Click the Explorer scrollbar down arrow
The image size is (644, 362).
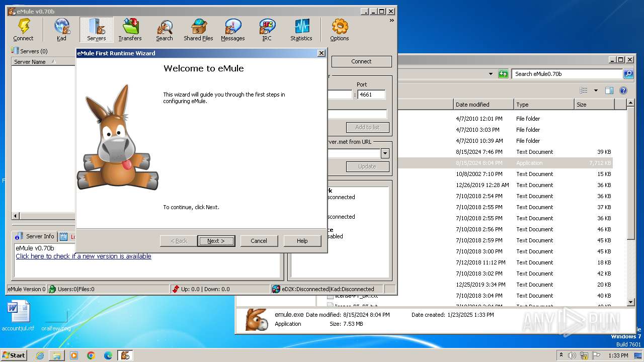tap(631, 302)
